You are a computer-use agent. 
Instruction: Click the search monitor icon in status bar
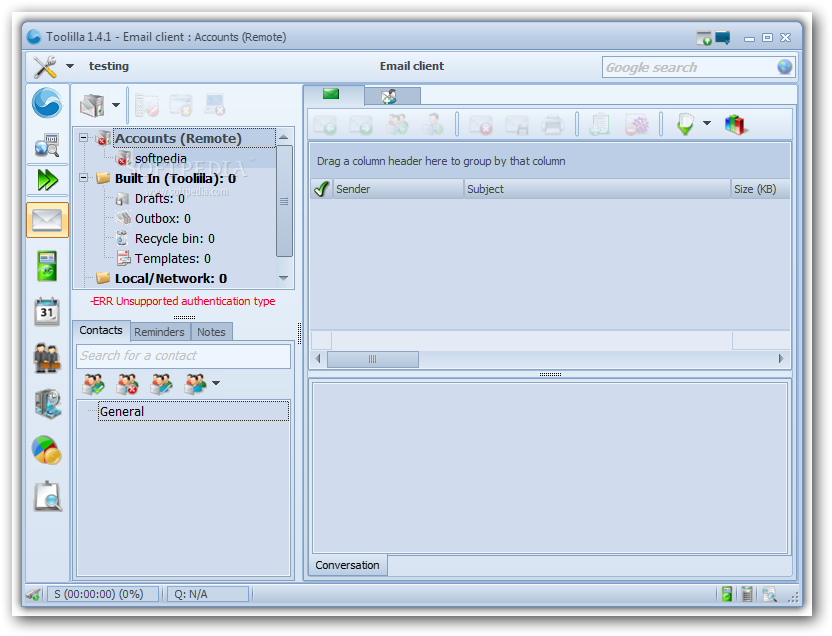[x=769, y=594]
